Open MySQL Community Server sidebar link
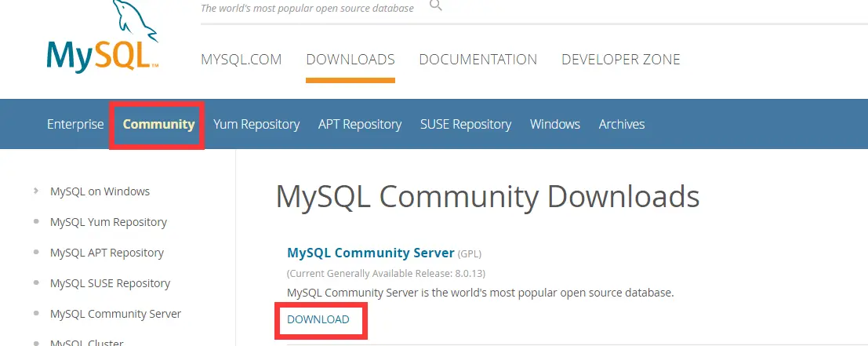Screen dimensions: 868x346 click(x=116, y=314)
